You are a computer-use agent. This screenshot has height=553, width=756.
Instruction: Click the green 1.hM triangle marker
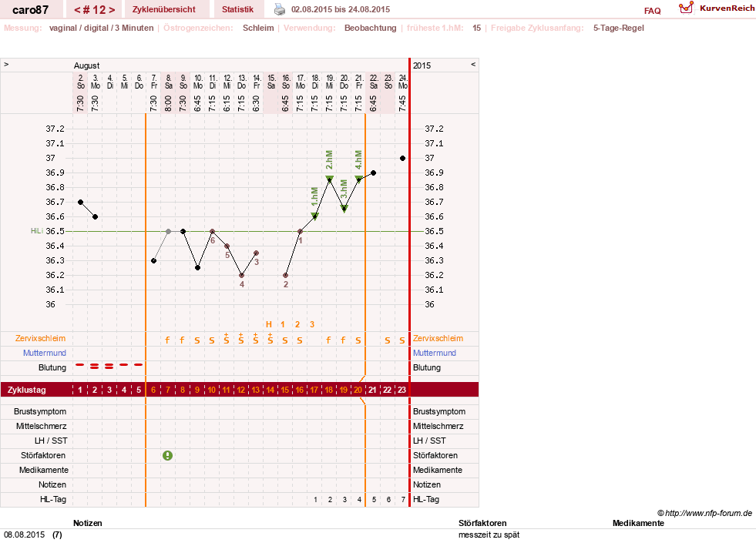[315, 216]
